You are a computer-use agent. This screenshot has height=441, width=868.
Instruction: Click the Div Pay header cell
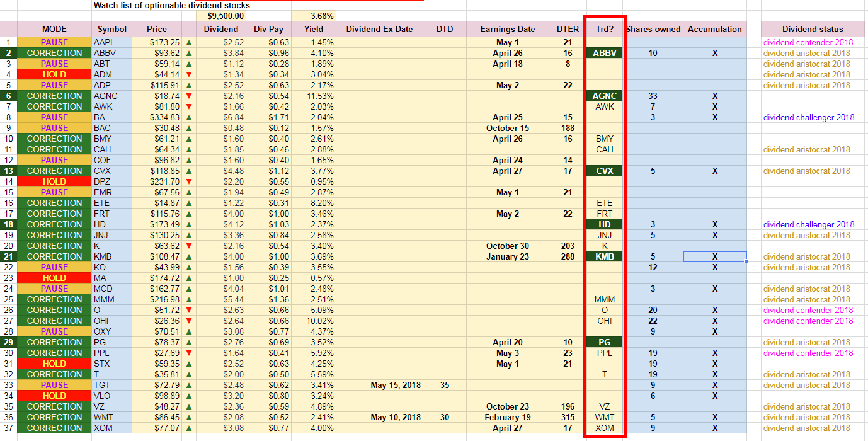click(x=268, y=29)
